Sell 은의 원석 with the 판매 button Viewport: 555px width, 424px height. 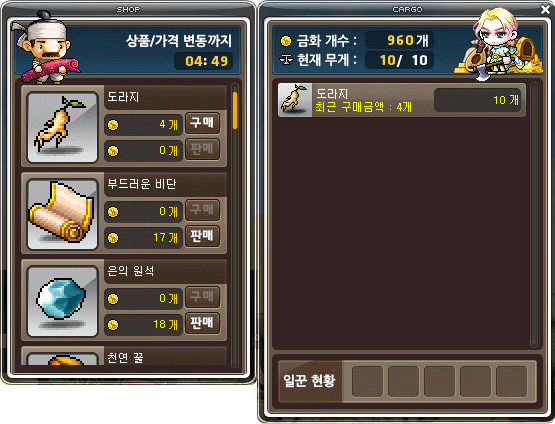202,323
